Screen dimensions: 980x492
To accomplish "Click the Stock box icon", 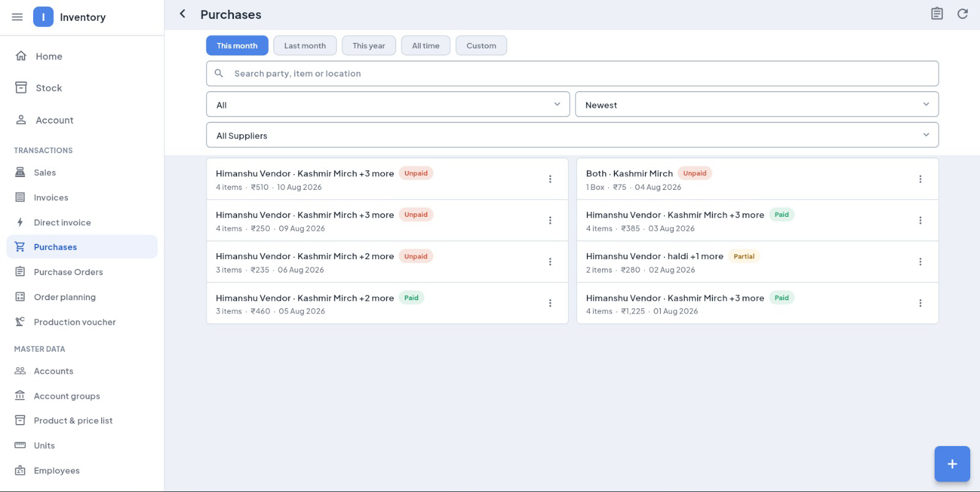I will (21, 88).
